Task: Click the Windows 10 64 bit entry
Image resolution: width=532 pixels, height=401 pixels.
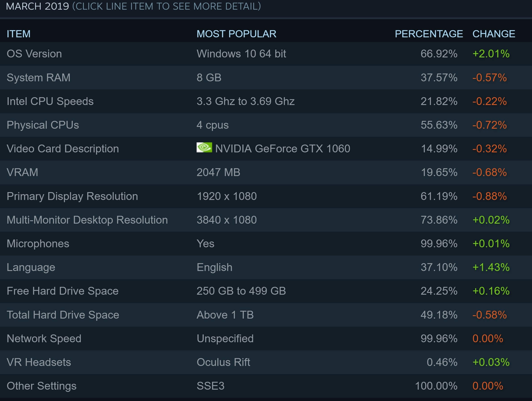Action: click(241, 54)
